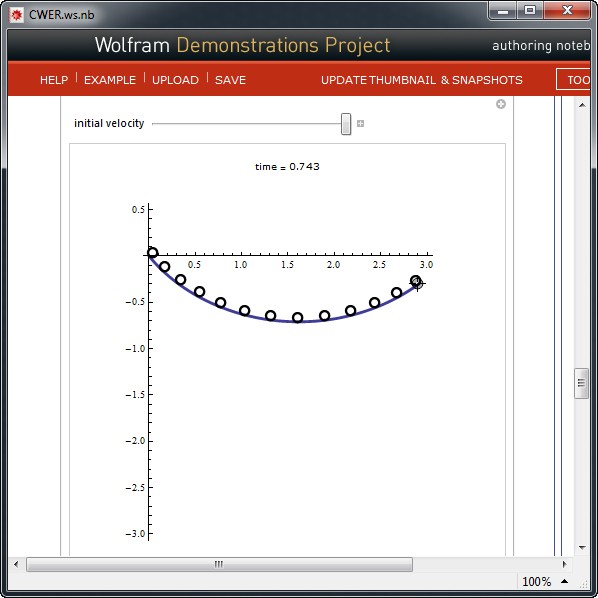Click UPLOAD in the red toolbar

pyautogui.click(x=175, y=80)
